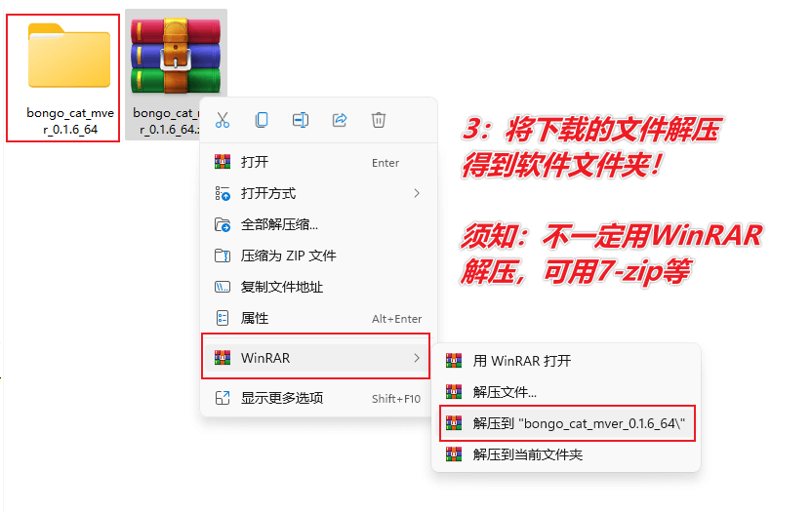Click the Copy icon in context menu
Viewport: 812px width, 512px height.
[x=262, y=120]
